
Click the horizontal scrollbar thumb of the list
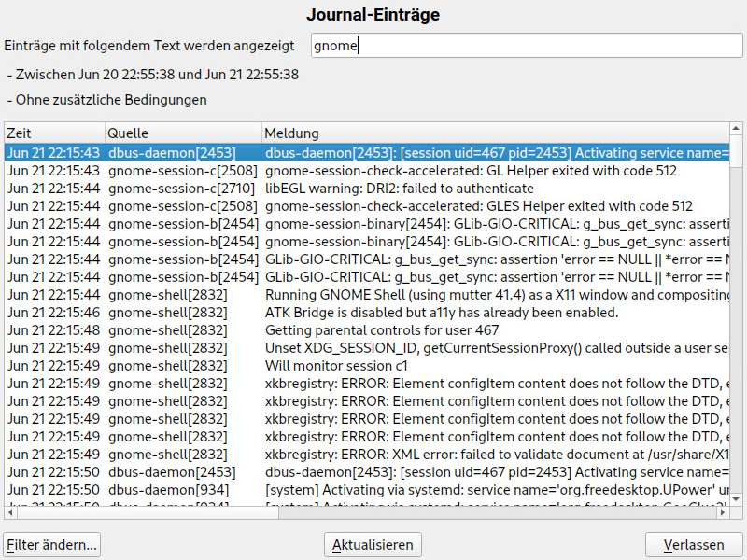click(148, 512)
